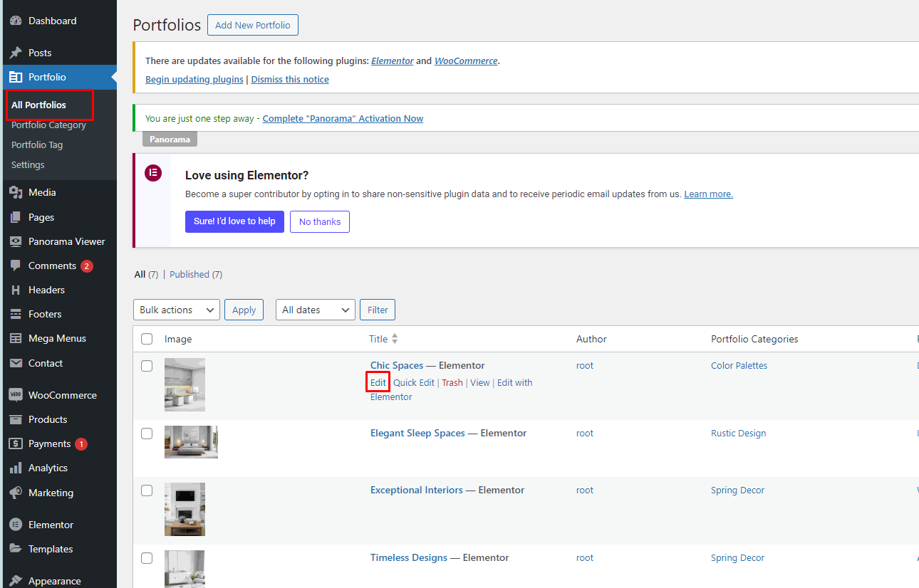This screenshot has width=919, height=588.
Task: Click the Appearance brush icon
Action: 16,581
